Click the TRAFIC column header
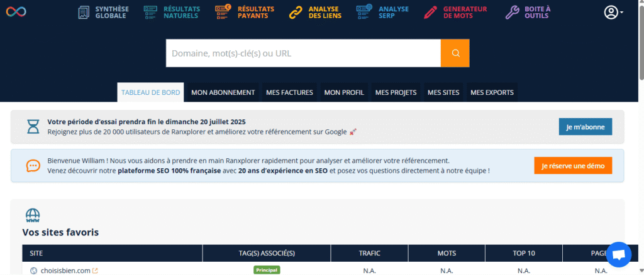The height and width of the screenshot is (275, 644). pos(369,253)
